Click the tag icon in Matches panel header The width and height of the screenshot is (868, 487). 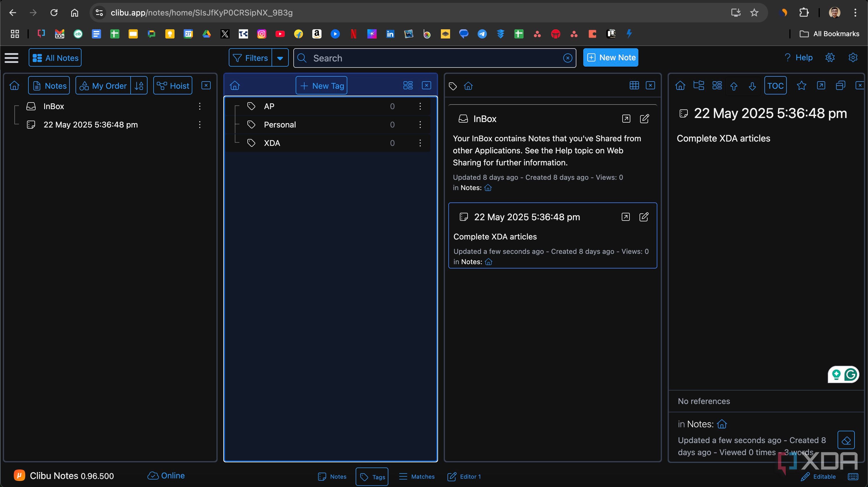coord(453,86)
